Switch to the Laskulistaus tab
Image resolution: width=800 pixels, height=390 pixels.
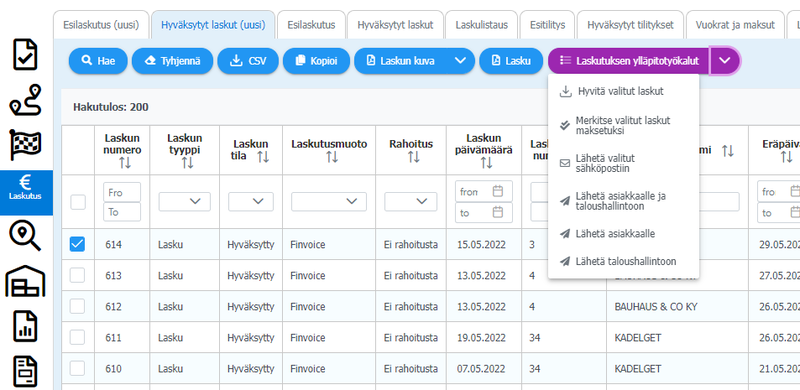pyautogui.click(x=482, y=25)
